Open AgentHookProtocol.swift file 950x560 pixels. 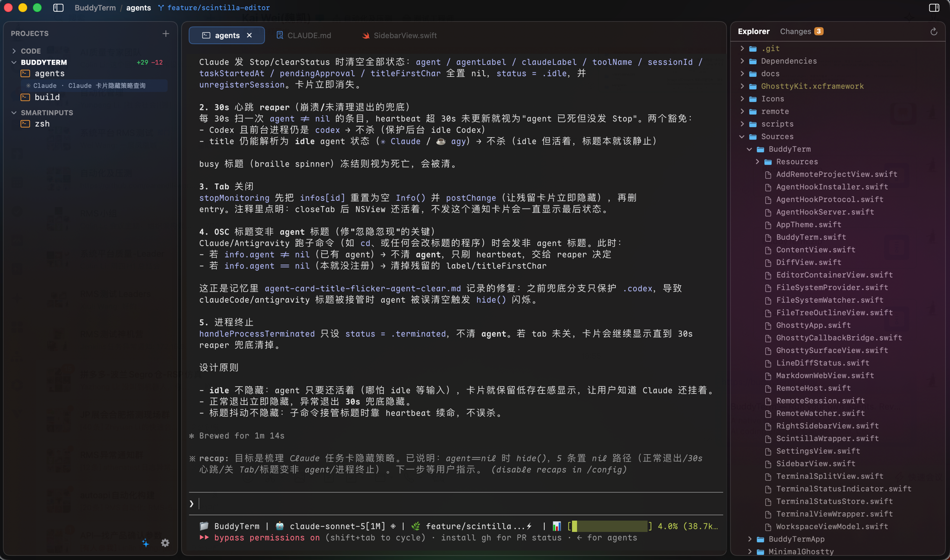click(829, 199)
